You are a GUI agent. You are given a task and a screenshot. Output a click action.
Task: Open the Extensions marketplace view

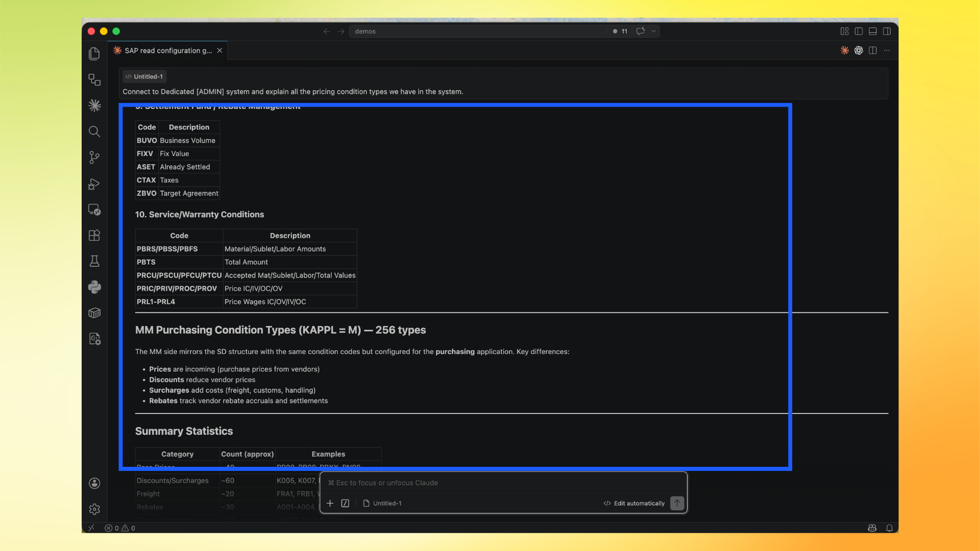coord(94,235)
